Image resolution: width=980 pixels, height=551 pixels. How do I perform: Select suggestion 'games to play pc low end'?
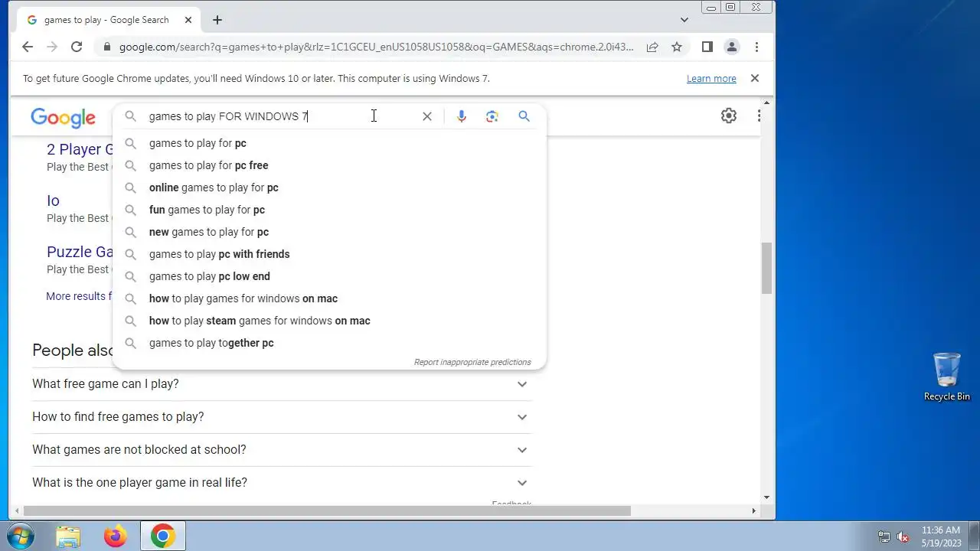click(329, 276)
